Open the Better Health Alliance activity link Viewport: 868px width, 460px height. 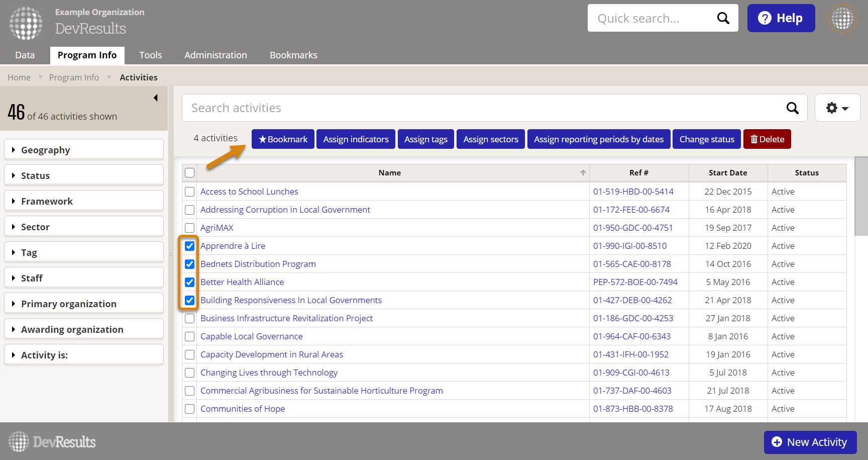[x=242, y=282]
